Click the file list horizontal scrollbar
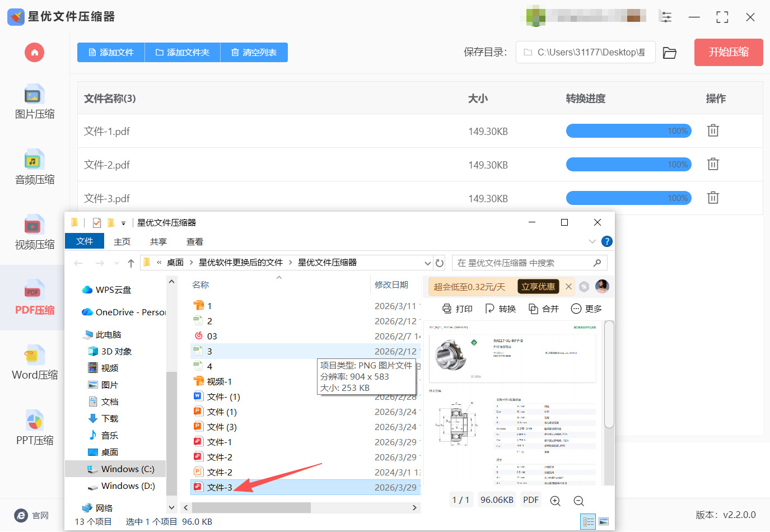 pyautogui.click(x=251, y=507)
